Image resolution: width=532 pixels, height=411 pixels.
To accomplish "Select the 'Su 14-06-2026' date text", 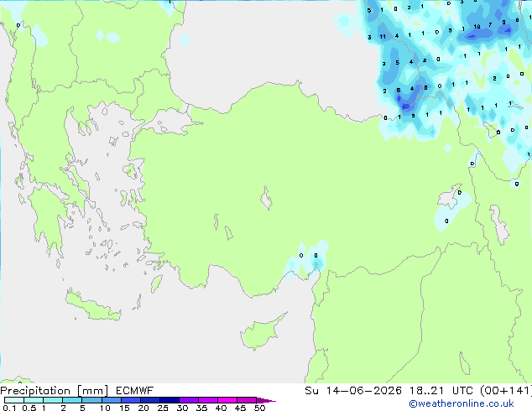I will click(x=353, y=391).
